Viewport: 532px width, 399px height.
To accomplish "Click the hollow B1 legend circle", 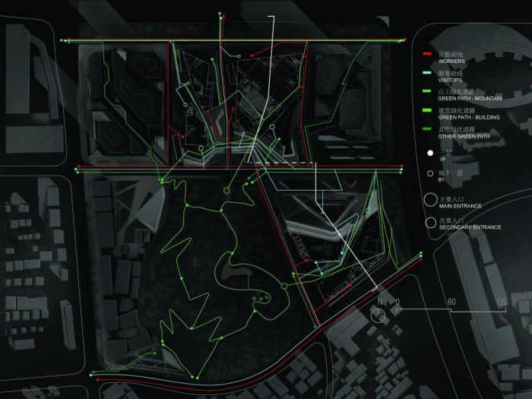I will [430, 173].
